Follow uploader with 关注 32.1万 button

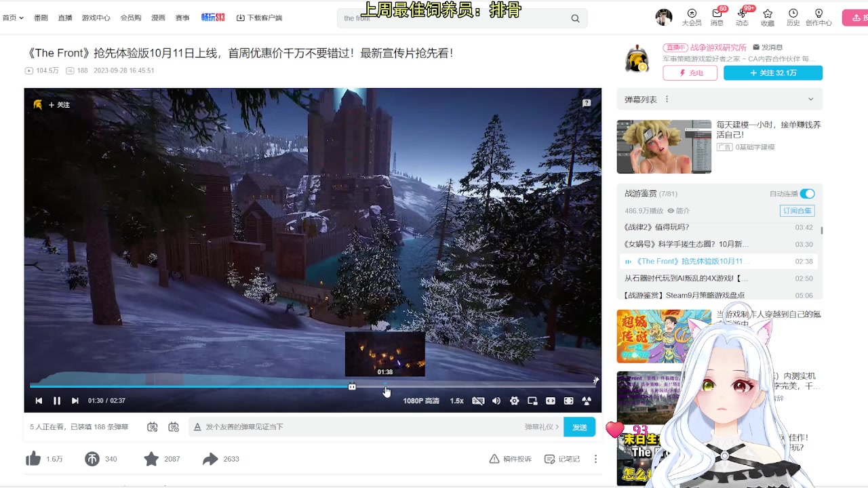pyautogui.click(x=773, y=73)
